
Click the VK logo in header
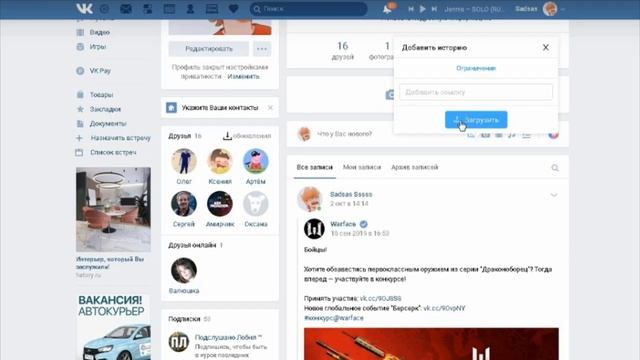(x=84, y=8)
